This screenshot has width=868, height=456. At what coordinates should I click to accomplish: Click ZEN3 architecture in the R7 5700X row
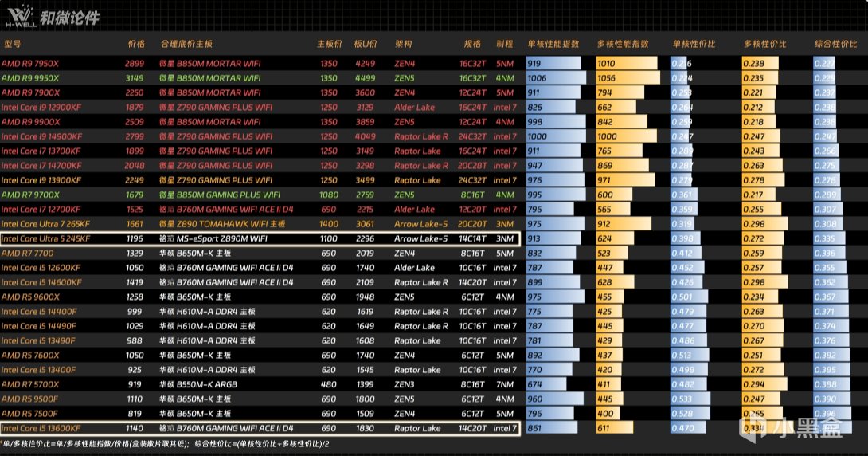(x=404, y=384)
